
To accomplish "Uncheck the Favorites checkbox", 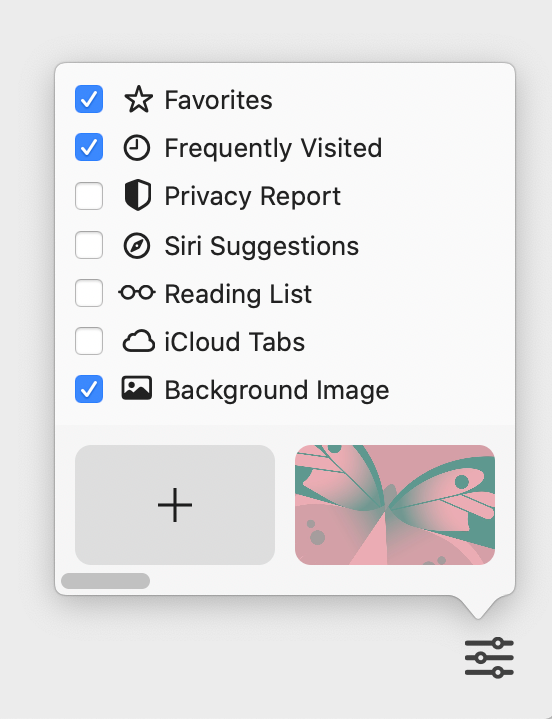I will point(89,99).
